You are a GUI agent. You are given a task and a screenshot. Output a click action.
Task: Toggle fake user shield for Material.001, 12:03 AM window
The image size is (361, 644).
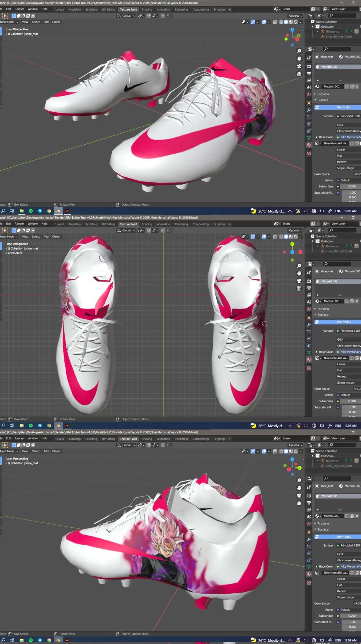click(x=347, y=86)
